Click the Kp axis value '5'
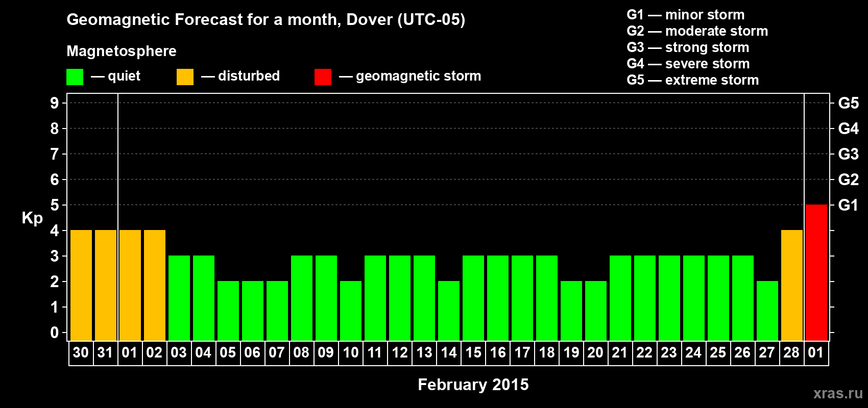 point(55,205)
